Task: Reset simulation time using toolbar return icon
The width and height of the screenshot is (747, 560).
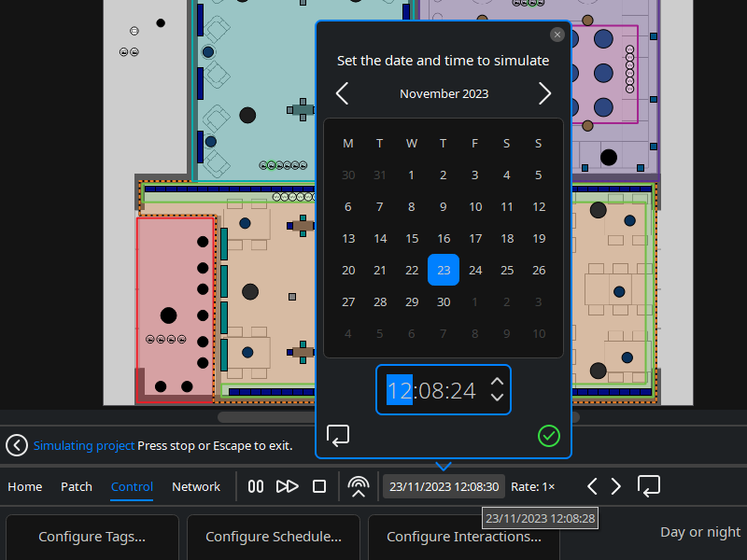Action: tap(648, 486)
